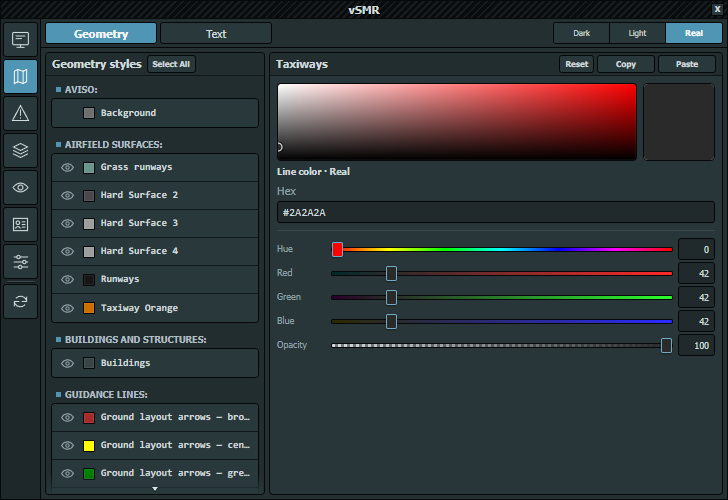Open the ID card profile sidebar section

[20, 225]
